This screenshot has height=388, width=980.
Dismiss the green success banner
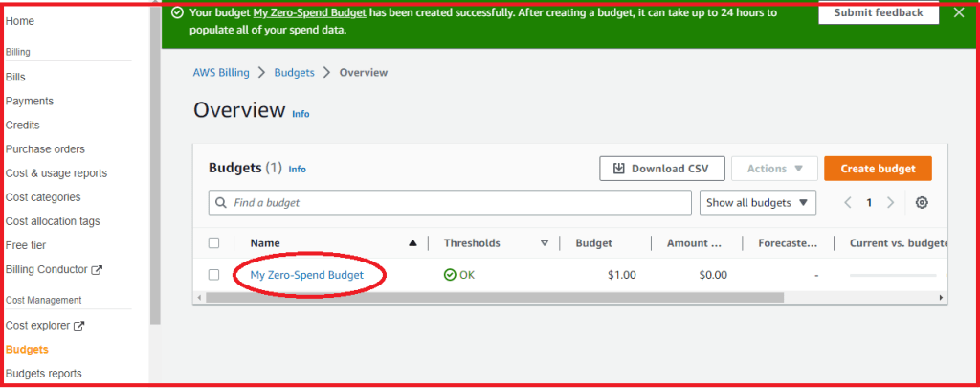(x=959, y=12)
